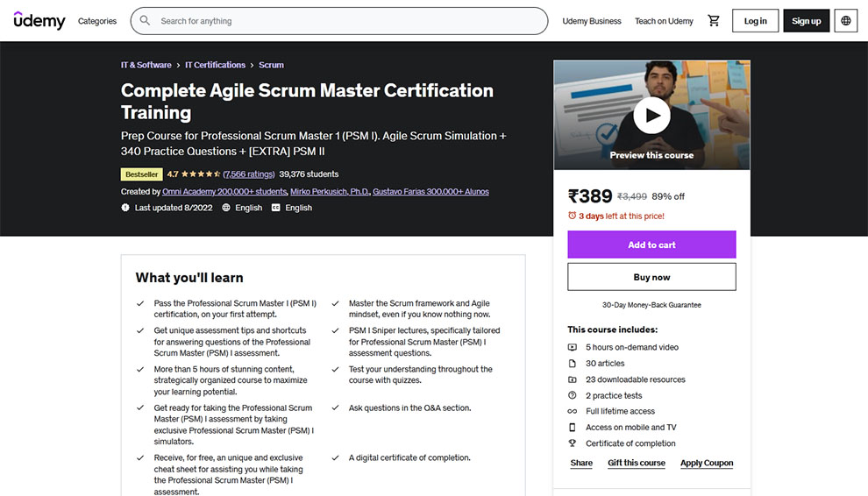Open Udemy Business link
The height and width of the screenshot is (496, 868).
coord(592,21)
